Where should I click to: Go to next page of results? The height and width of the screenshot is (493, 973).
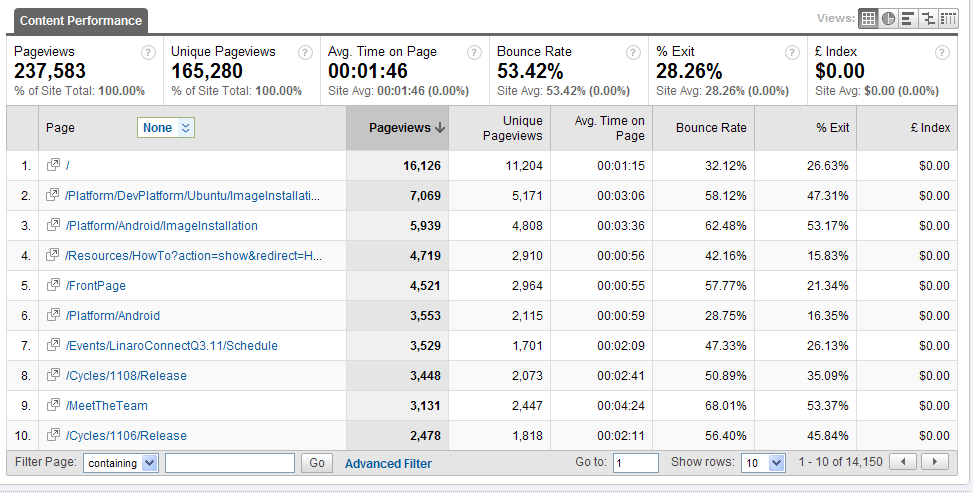tap(935, 462)
